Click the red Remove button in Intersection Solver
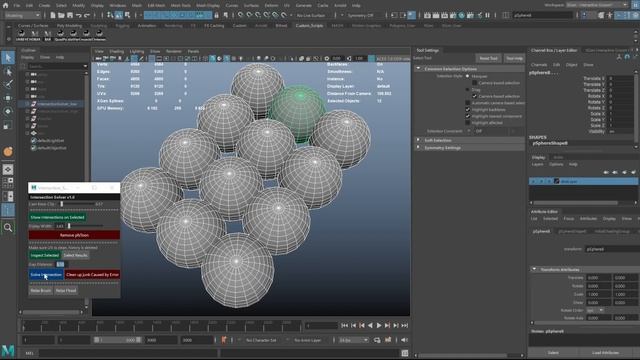 pos(74,235)
